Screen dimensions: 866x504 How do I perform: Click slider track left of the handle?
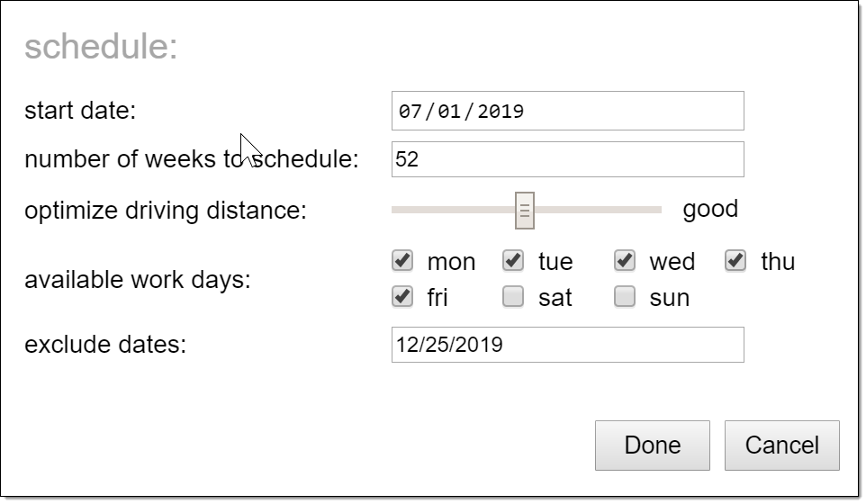pyautogui.click(x=450, y=210)
